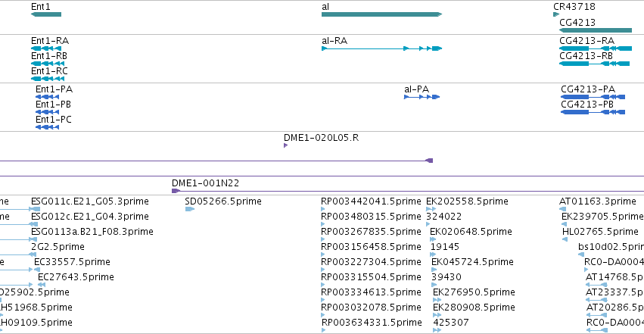Open the Ent1-RC transcript glyph
644x334 pixels.
pyautogui.click(x=48, y=79)
